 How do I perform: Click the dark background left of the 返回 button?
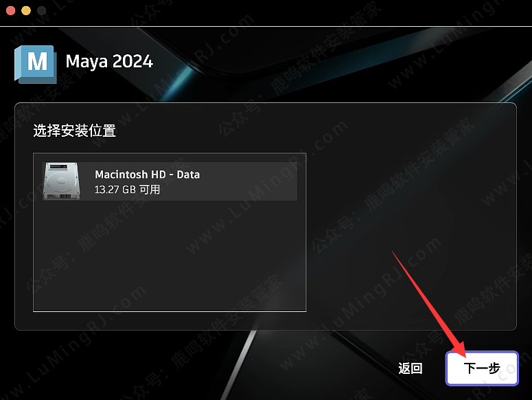pyautogui.click(x=305, y=368)
